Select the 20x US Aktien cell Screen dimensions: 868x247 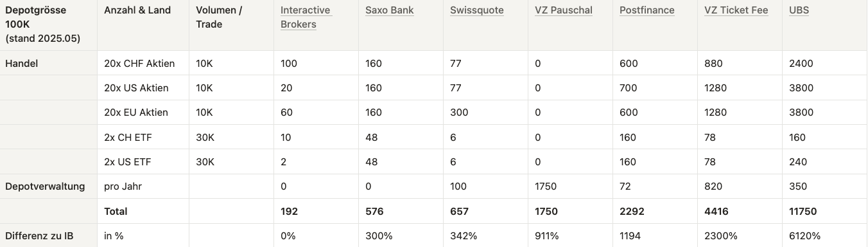[136, 87]
